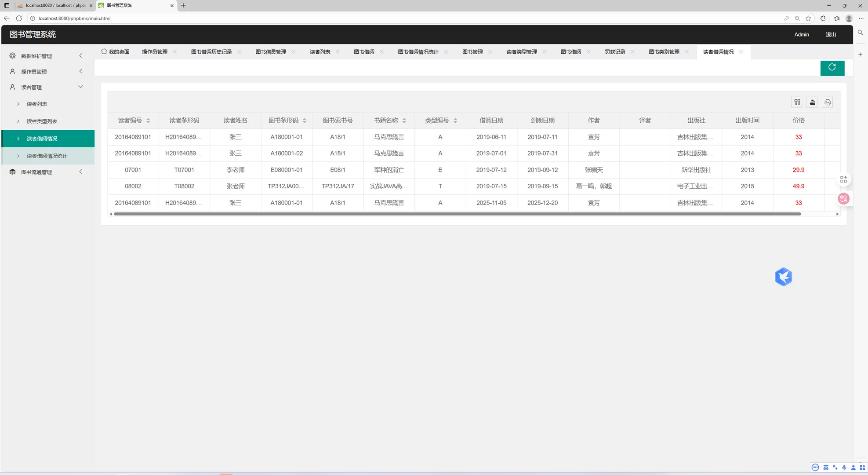Click the microphone icon in the IME toolbar

point(844,468)
